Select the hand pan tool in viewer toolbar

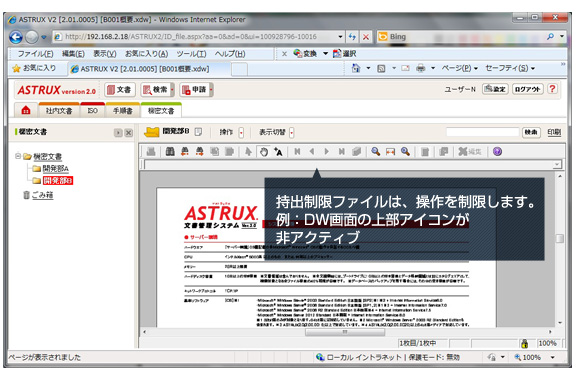264,152
